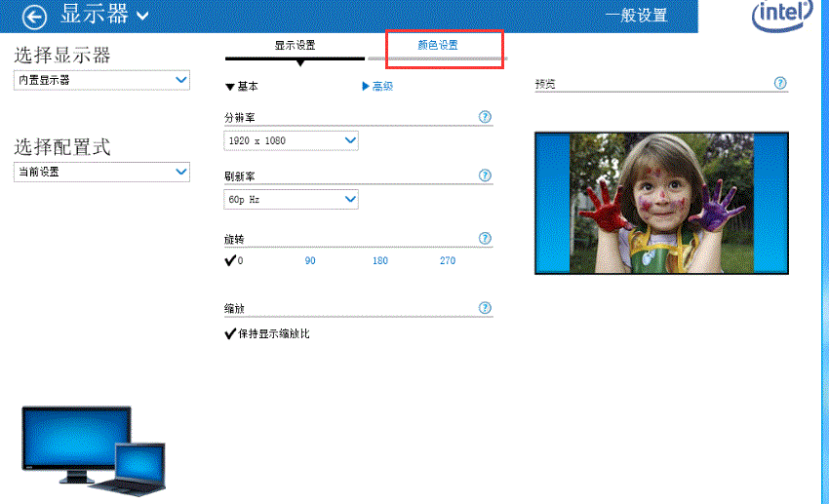The image size is (829, 504).
Task: Click the preview image of the girl
Action: tap(661, 204)
